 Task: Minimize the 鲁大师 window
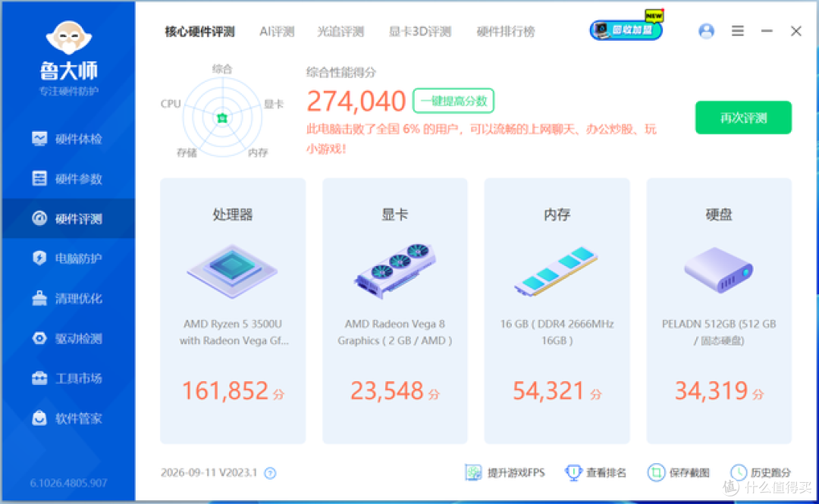(x=767, y=31)
